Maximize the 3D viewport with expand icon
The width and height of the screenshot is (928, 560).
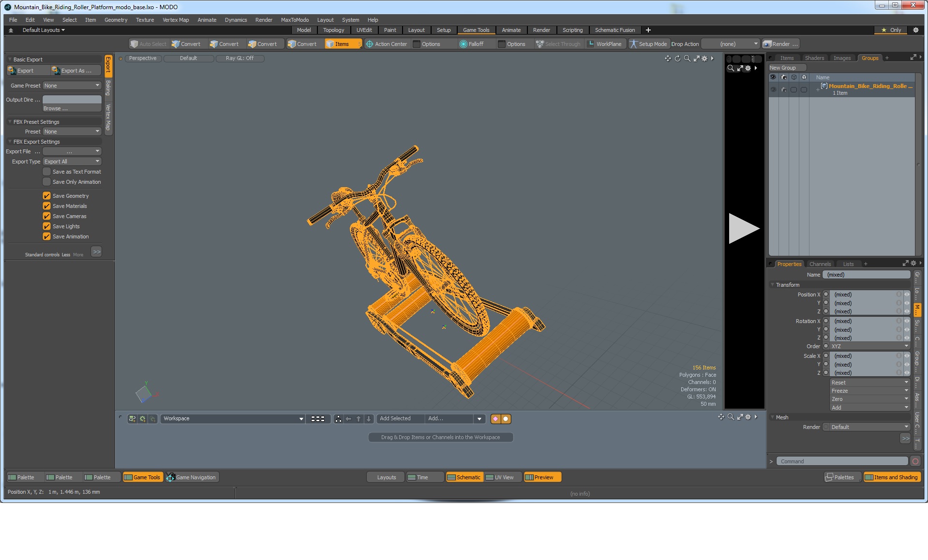[696, 59]
